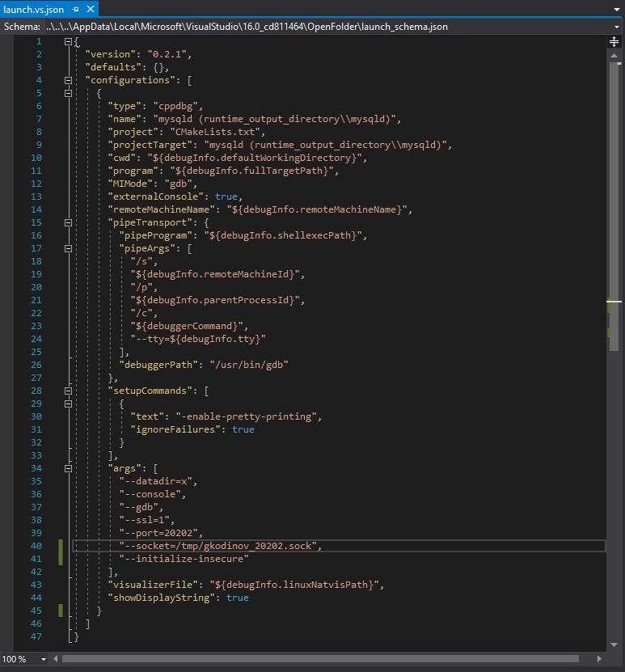625x672 pixels.
Task: Click the --socket=/tmp/gkodinov_20202.sock argument
Action: point(218,546)
